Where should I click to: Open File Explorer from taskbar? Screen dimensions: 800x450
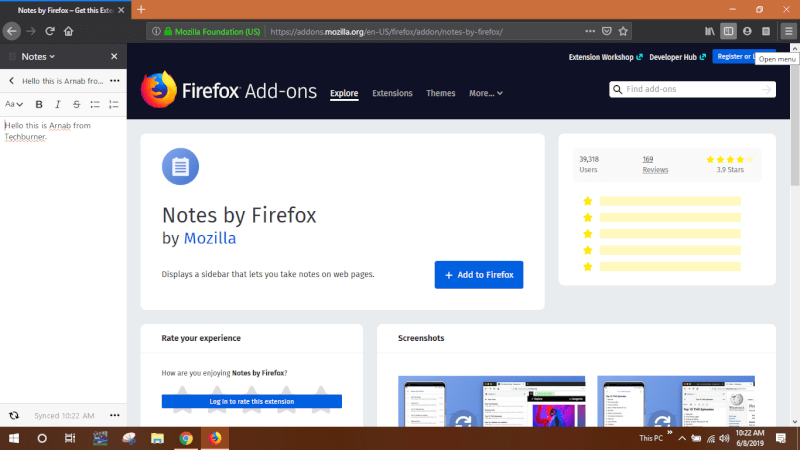coord(157,438)
